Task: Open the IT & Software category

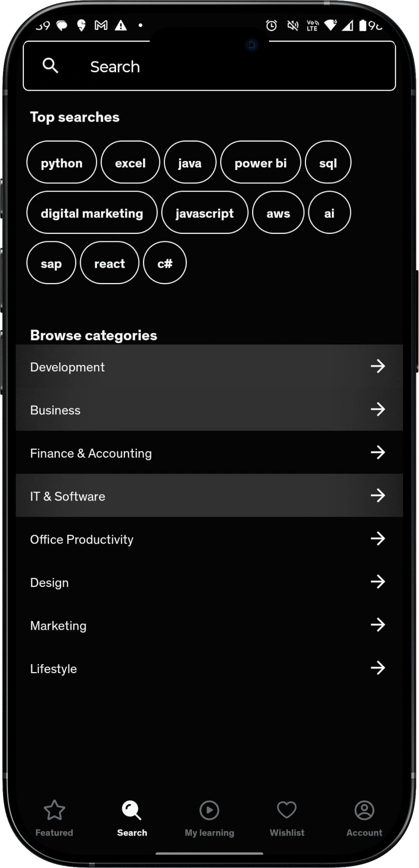Action: tap(209, 496)
